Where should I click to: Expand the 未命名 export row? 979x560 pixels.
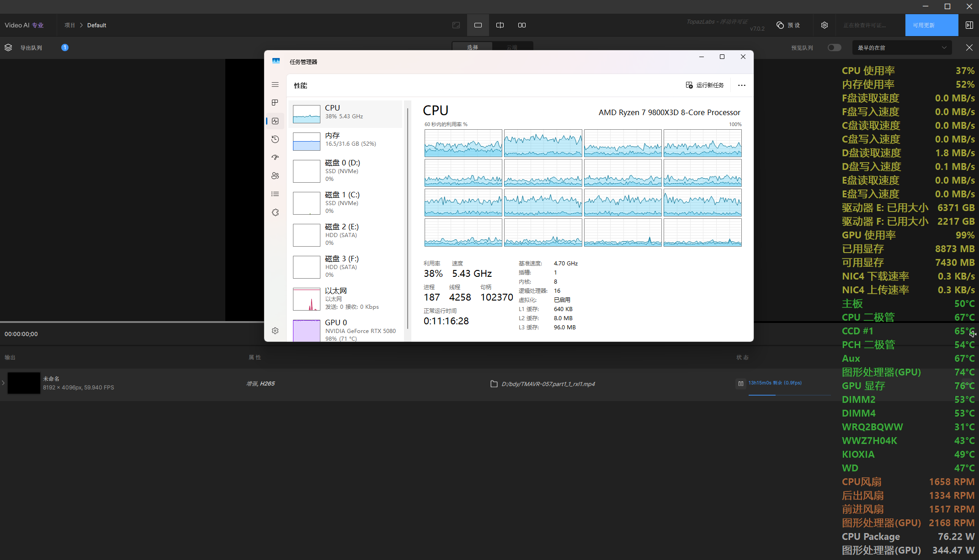[3, 383]
